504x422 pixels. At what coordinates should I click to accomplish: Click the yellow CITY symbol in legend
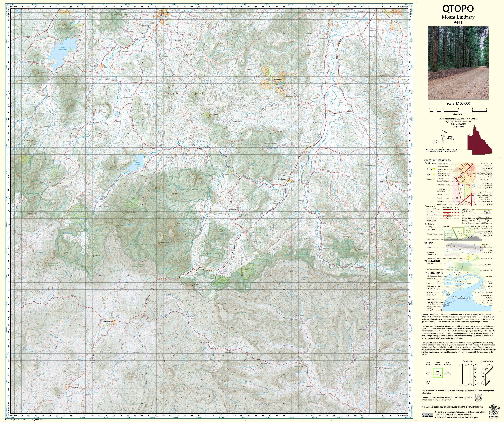[x=434, y=169]
